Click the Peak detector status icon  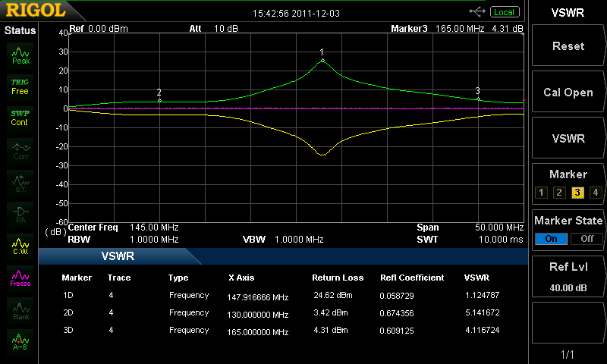20,55
